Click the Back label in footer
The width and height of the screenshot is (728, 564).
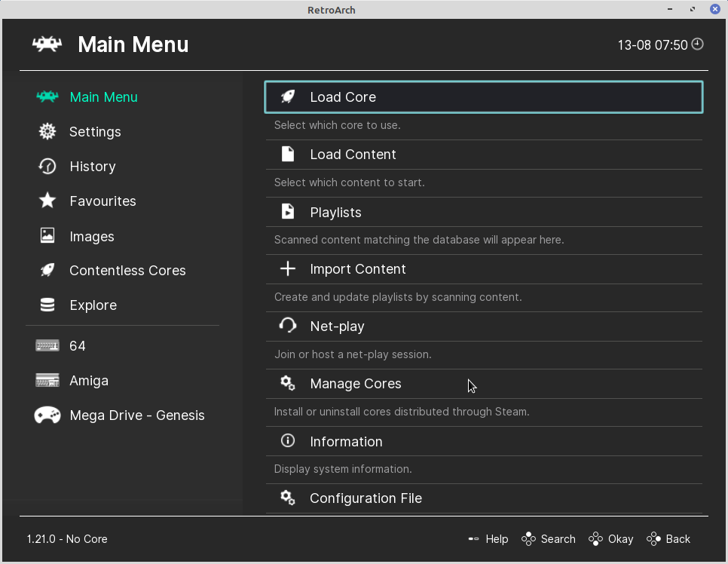tap(678, 539)
